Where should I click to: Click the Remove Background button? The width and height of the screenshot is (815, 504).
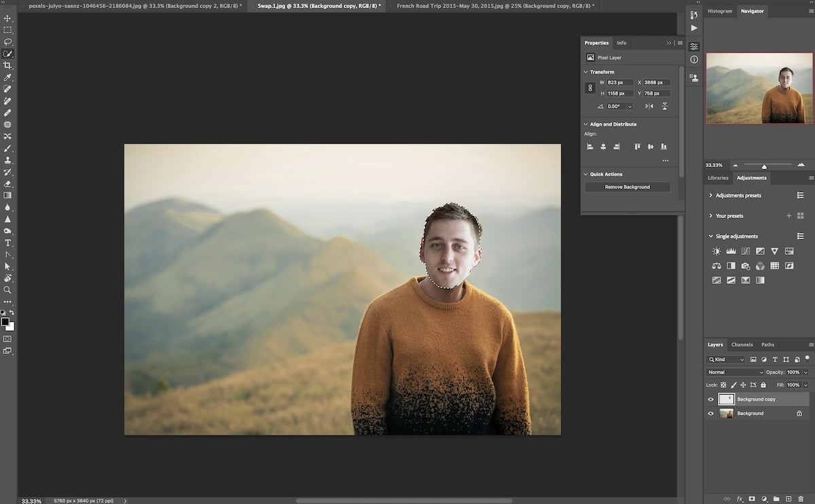626,187
